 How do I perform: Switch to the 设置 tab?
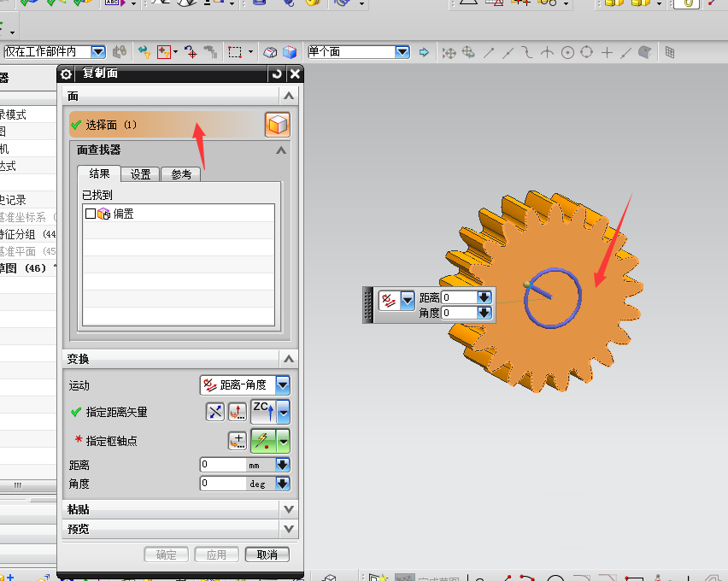[x=140, y=174]
